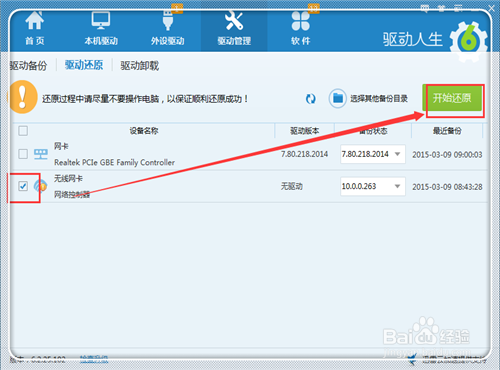Image resolution: width=500 pixels, height=370 pixels.
Task: Click the 最近备份 column header
Action: 447,131
